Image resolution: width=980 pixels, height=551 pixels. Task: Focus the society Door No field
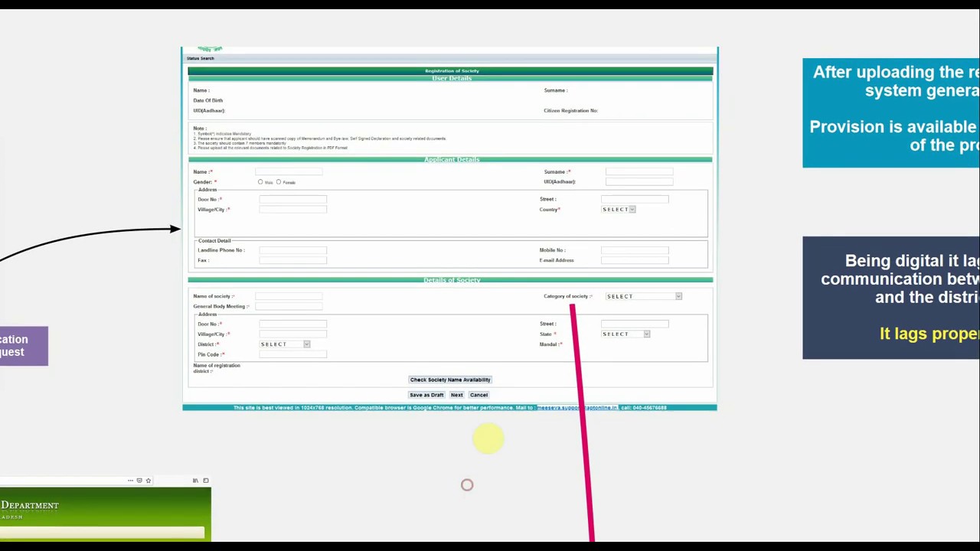[x=293, y=324]
